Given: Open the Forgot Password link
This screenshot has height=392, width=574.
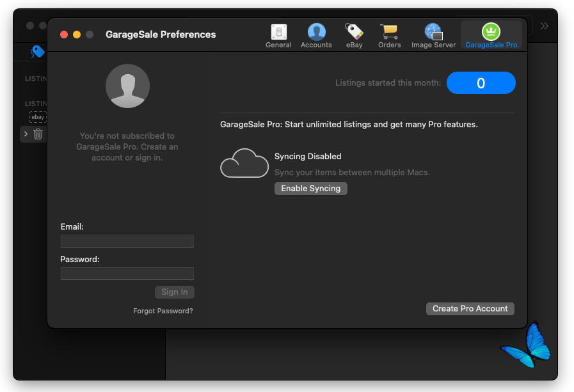Looking at the screenshot, I should tap(163, 311).
